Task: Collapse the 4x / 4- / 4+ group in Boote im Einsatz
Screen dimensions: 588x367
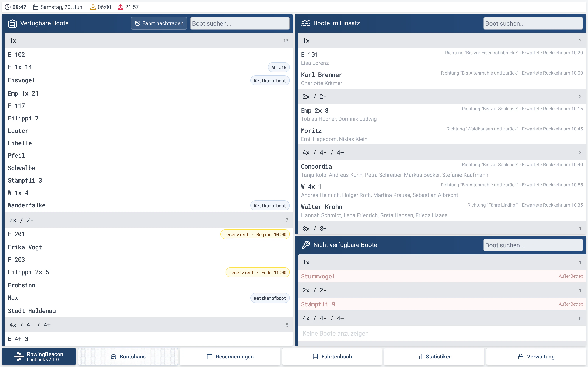Action: (442, 152)
